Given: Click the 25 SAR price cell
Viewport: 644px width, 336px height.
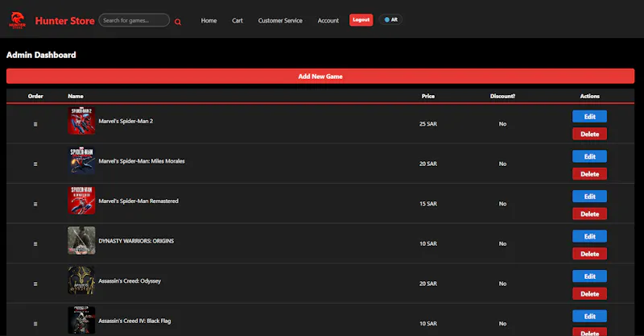Looking at the screenshot, I should [428, 124].
